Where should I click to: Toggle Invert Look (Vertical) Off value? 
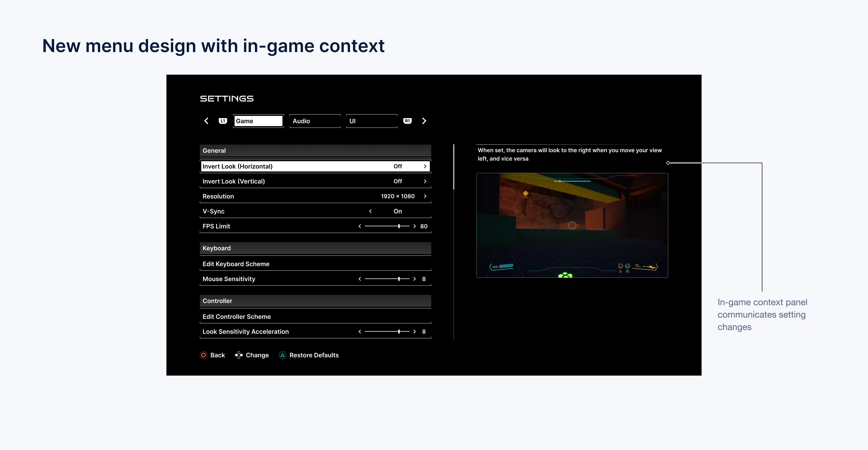(x=398, y=181)
